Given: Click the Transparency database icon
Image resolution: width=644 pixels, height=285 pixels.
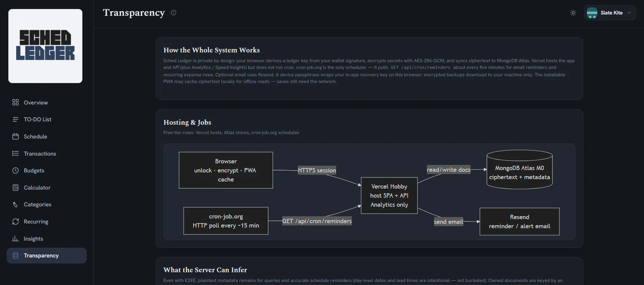Looking at the screenshot, I should [x=15, y=255].
